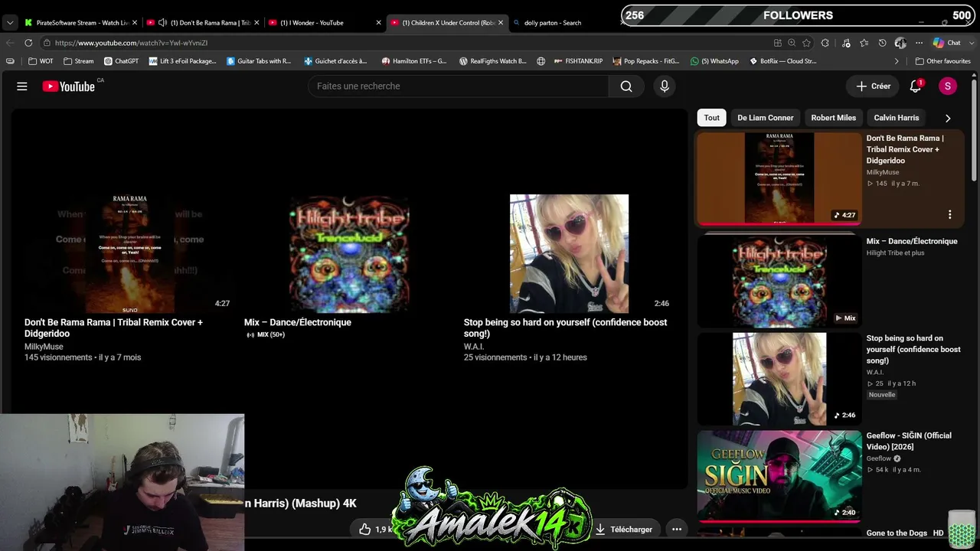Open more actions menu beside Télécharger
The width and height of the screenshot is (980, 551).
click(677, 529)
